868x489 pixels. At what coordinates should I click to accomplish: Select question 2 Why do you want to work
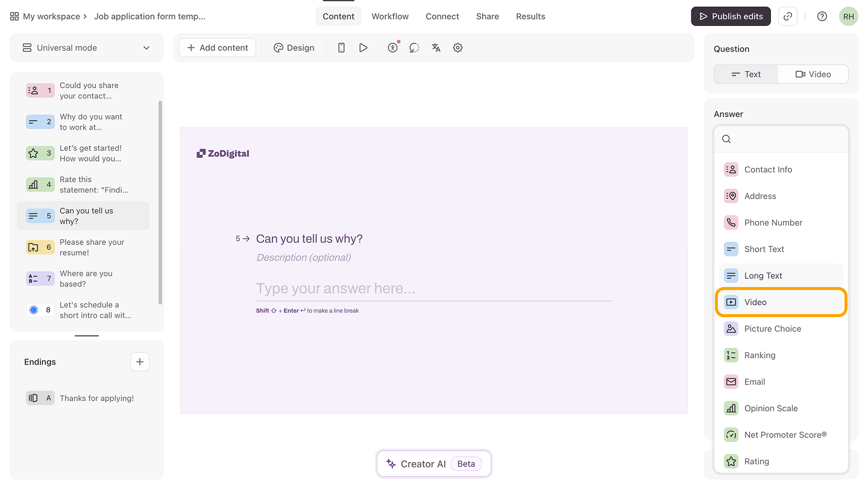[83, 122]
